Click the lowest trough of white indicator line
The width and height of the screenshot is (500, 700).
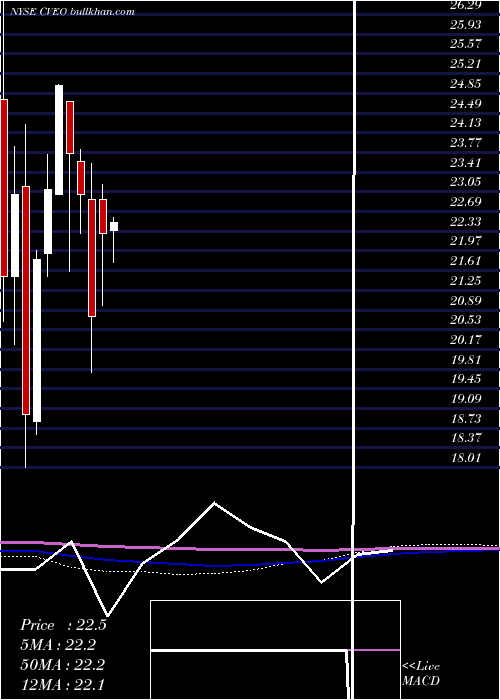[x=107, y=615]
